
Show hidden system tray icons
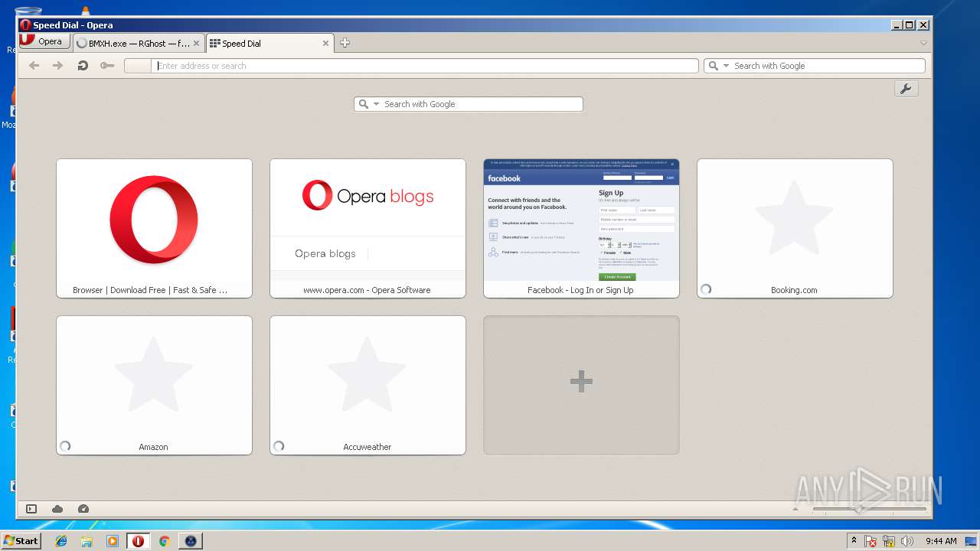(x=854, y=541)
